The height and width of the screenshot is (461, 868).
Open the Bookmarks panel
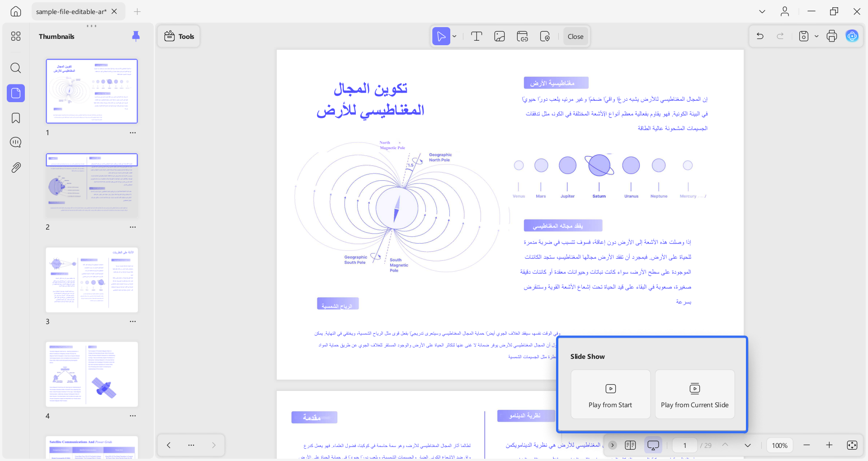(x=16, y=118)
